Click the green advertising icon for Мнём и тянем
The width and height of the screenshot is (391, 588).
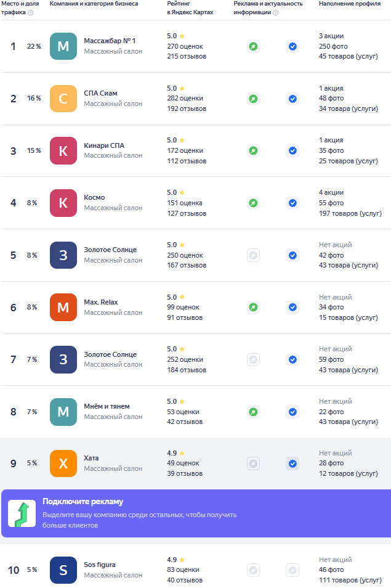tap(254, 412)
